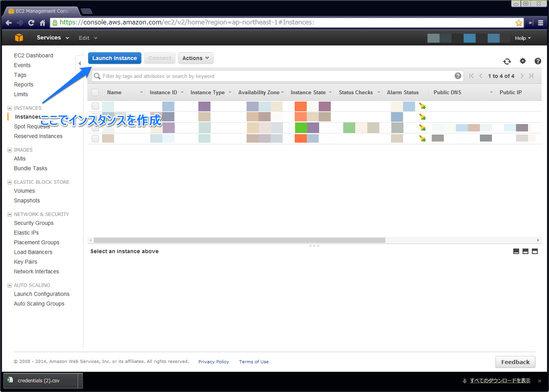Open Elastic IPs in the sidebar

point(26,233)
